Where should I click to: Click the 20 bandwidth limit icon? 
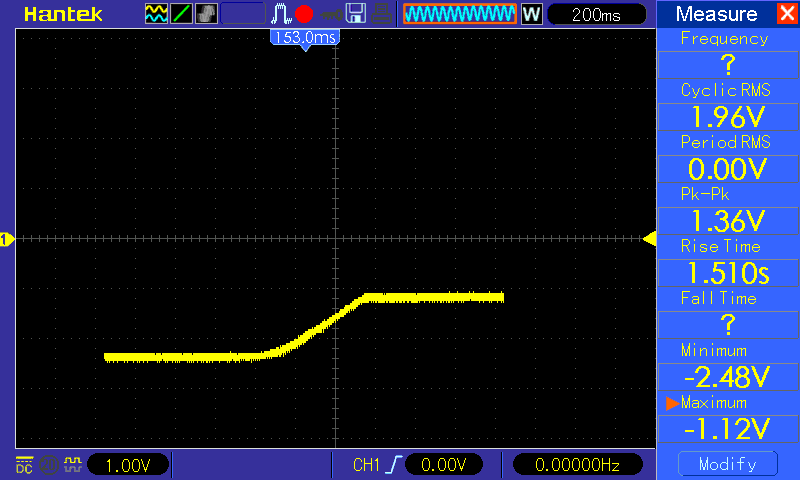click(48, 465)
